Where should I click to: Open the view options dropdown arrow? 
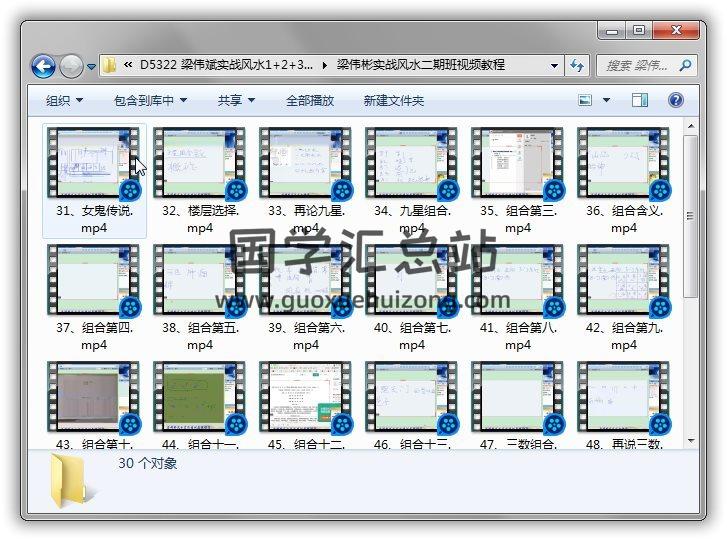tap(607, 100)
